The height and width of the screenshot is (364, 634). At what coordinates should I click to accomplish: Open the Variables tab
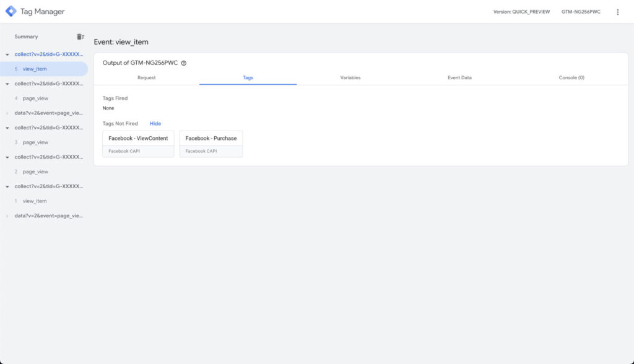coord(350,78)
